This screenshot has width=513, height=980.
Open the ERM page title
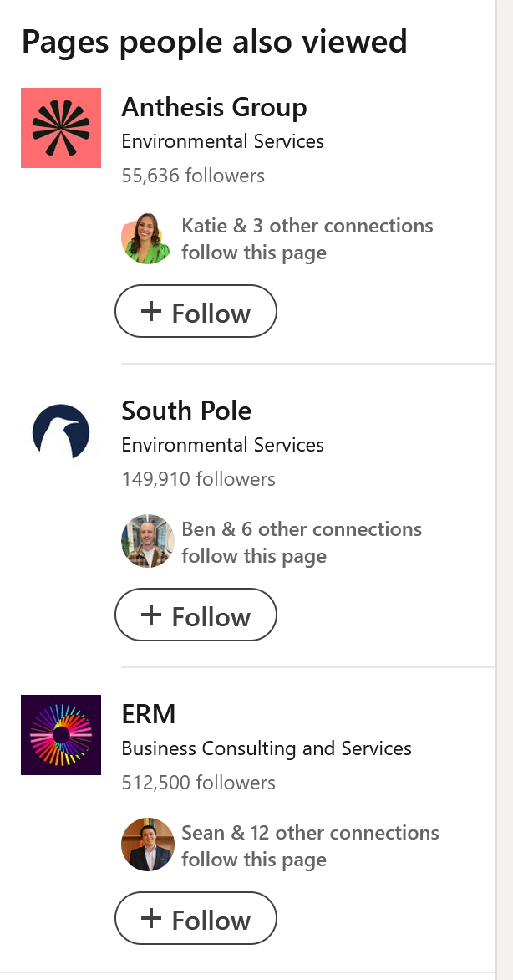point(149,714)
